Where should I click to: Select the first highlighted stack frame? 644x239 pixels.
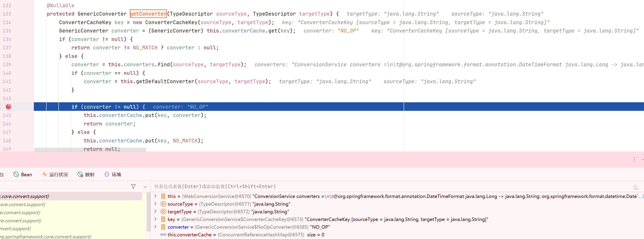pos(70,196)
